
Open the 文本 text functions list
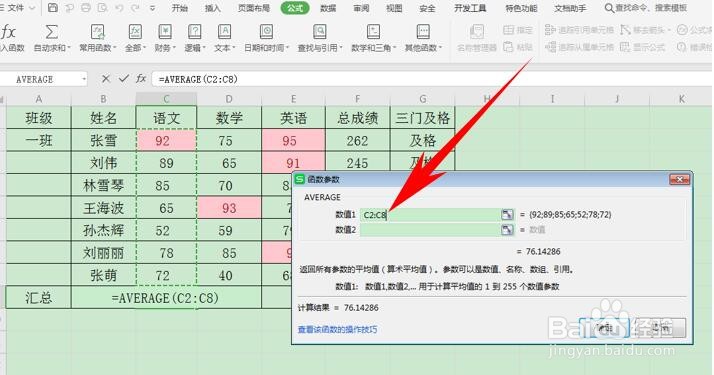(x=224, y=38)
